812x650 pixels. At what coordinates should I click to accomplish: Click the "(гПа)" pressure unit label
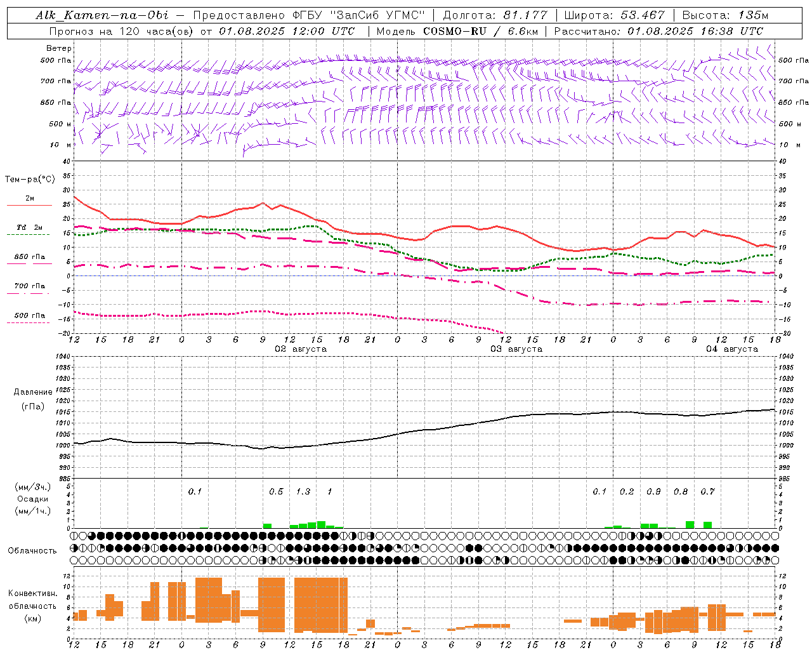point(32,406)
